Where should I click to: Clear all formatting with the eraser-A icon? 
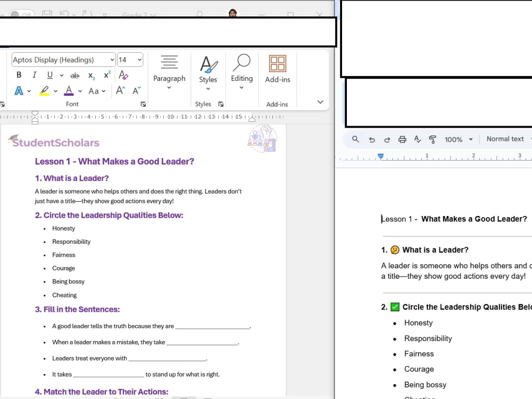(123, 74)
